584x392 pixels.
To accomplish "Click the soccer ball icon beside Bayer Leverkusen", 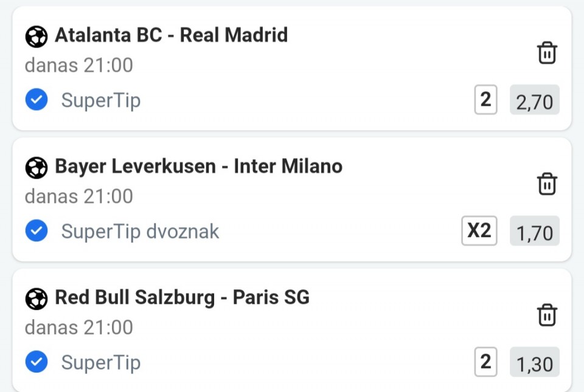I will (36, 168).
